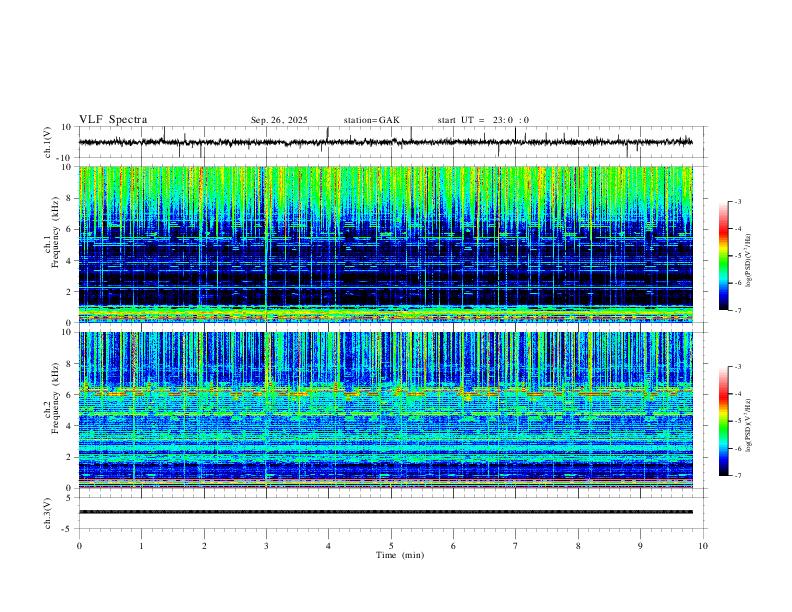Click the "4" kHz tick on ch.1 spectrogram
Image resolution: width=792 pixels, height=612 pixels.
(x=69, y=261)
